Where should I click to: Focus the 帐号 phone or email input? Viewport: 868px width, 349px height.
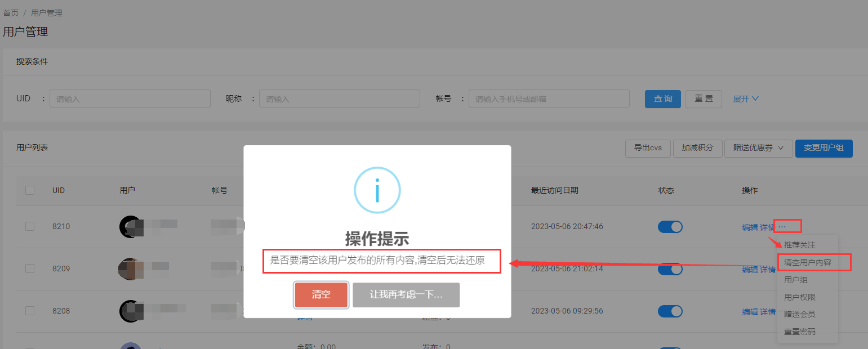[549, 99]
